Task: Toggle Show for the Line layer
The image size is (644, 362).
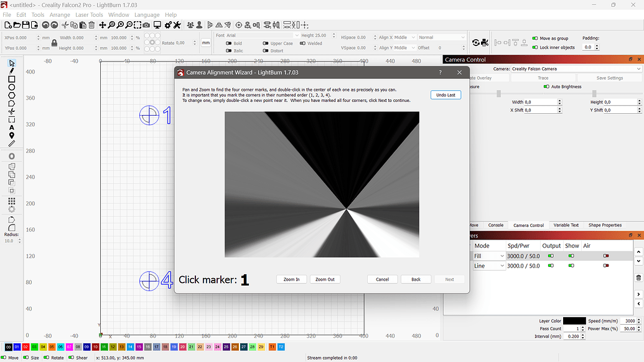Action: [571, 266]
